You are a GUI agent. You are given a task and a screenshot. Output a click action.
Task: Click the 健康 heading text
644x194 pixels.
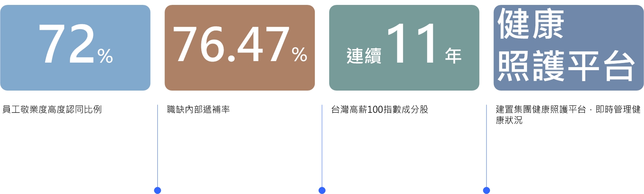pyautogui.click(x=530, y=24)
